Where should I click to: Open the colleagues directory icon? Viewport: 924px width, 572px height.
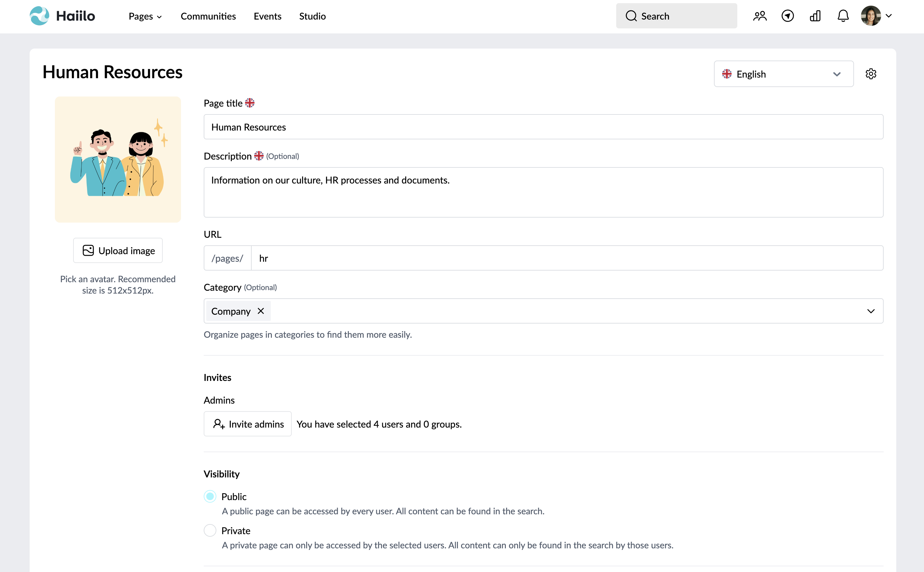759,16
